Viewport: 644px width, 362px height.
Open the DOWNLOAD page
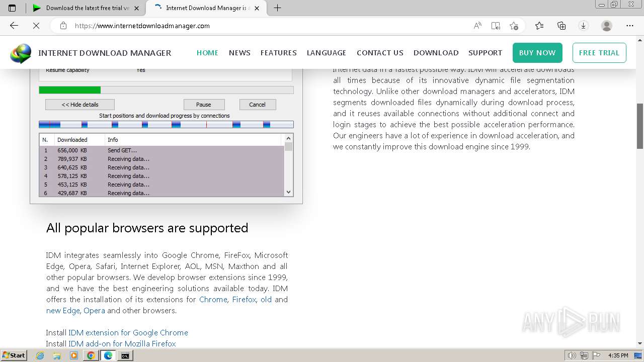click(436, 53)
